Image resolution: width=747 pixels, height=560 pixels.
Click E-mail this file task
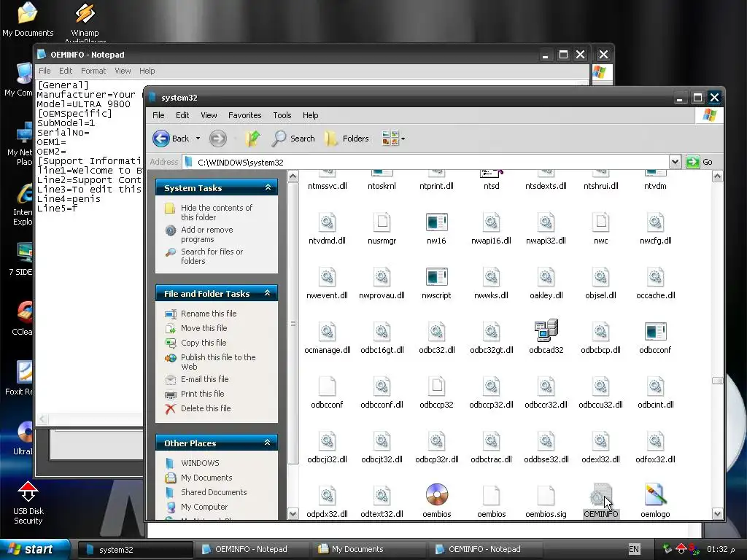pyautogui.click(x=204, y=379)
